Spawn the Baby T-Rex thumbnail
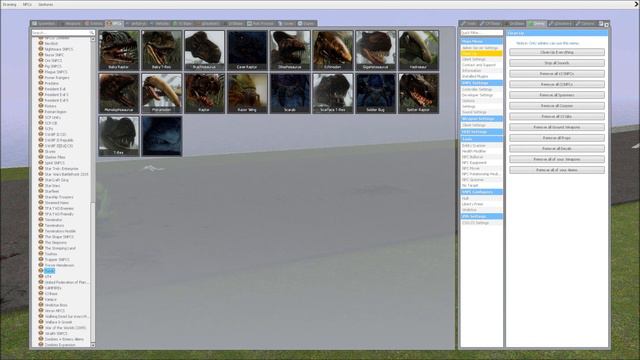The height and width of the screenshot is (360, 640). [162, 50]
